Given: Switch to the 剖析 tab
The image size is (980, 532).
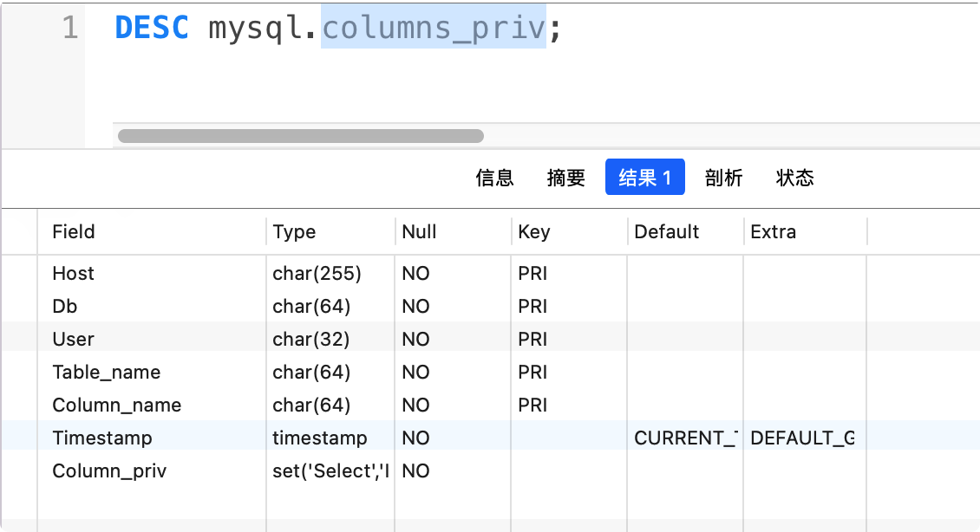Looking at the screenshot, I should coord(723,177).
